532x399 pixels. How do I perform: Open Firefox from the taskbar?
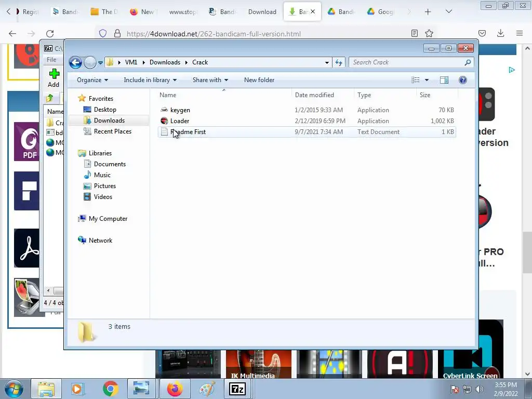[175, 389]
